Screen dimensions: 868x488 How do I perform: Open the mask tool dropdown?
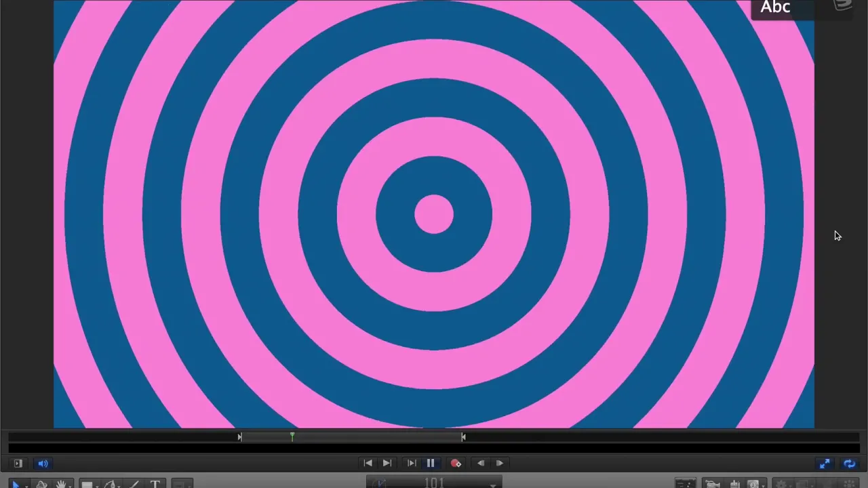point(182,484)
